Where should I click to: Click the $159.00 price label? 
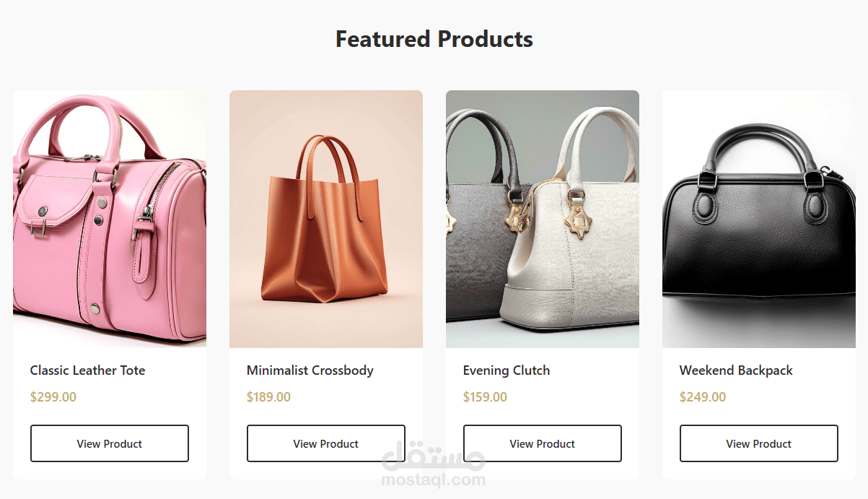tap(486, 397)
